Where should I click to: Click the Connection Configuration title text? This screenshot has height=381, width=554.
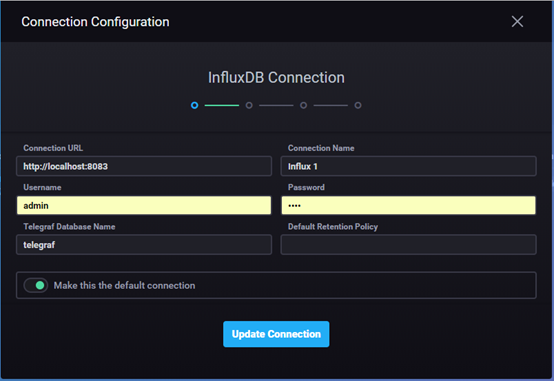95,22
